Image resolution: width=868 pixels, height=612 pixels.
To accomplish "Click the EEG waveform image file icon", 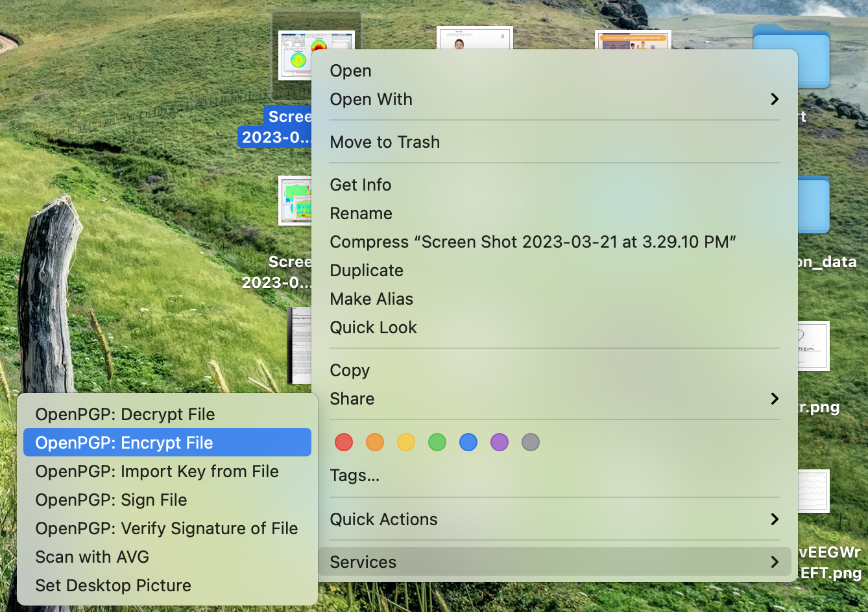I will click(x=814, y=491).
